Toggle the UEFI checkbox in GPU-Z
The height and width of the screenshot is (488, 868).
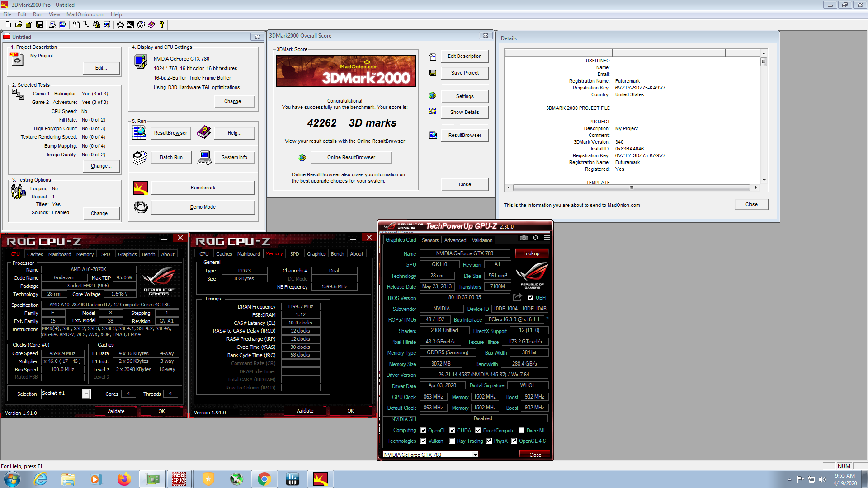530,298
